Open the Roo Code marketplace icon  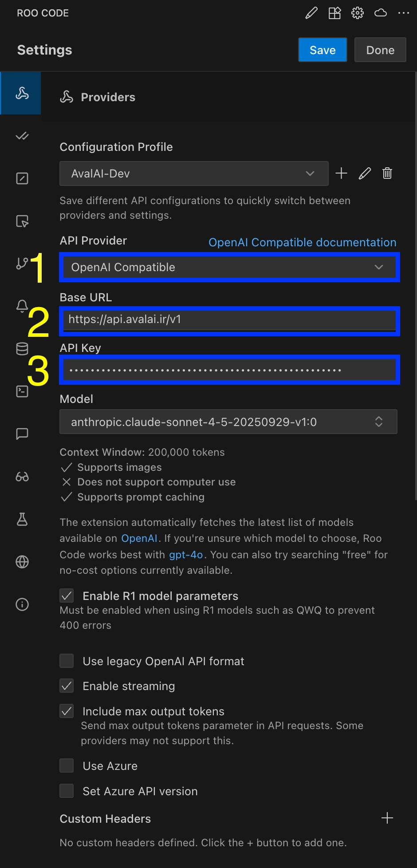pos(334,13)
